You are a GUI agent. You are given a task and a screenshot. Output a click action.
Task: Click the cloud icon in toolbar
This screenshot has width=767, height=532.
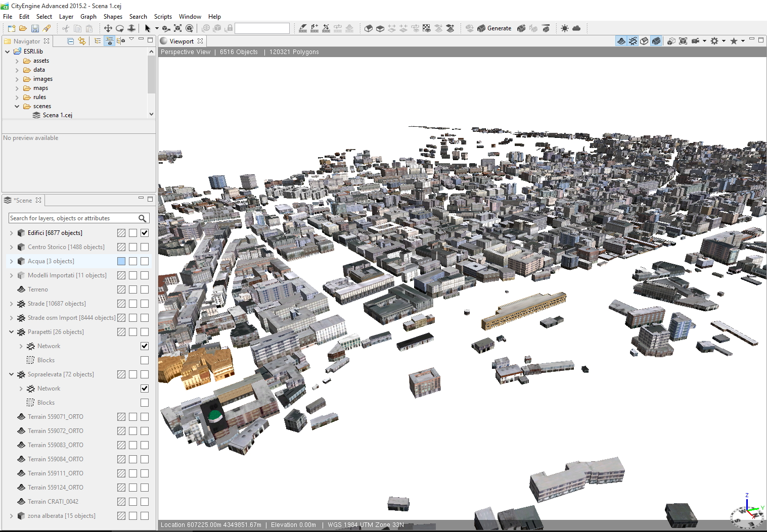pos(576,28)
